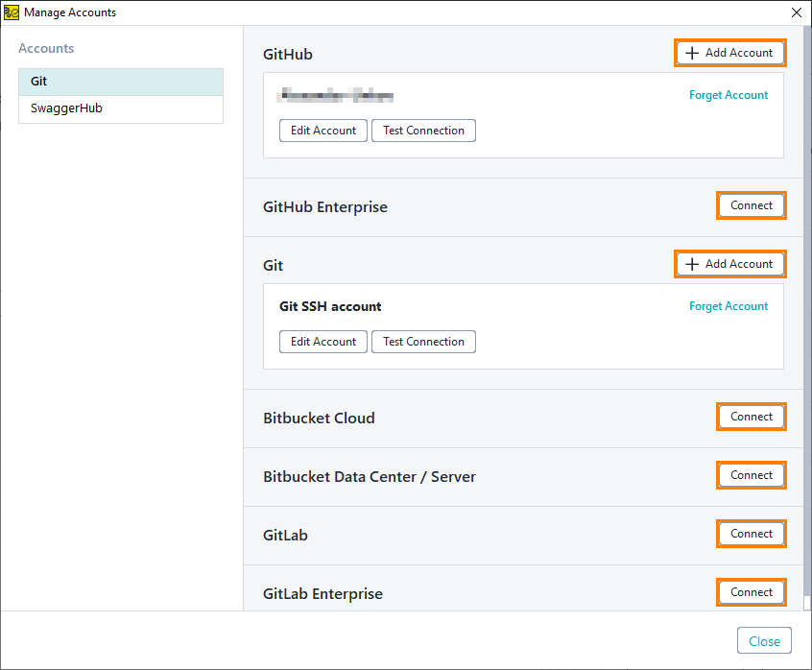This screenshot has width=812, height=670.
Task: Test Connection for Git SSH account
Action: pos(423,342)
